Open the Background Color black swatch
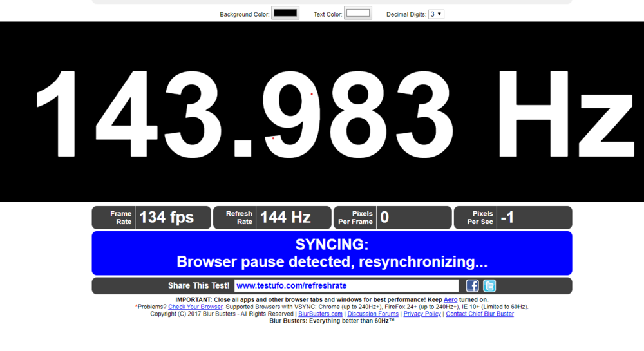 pos(285,13)
